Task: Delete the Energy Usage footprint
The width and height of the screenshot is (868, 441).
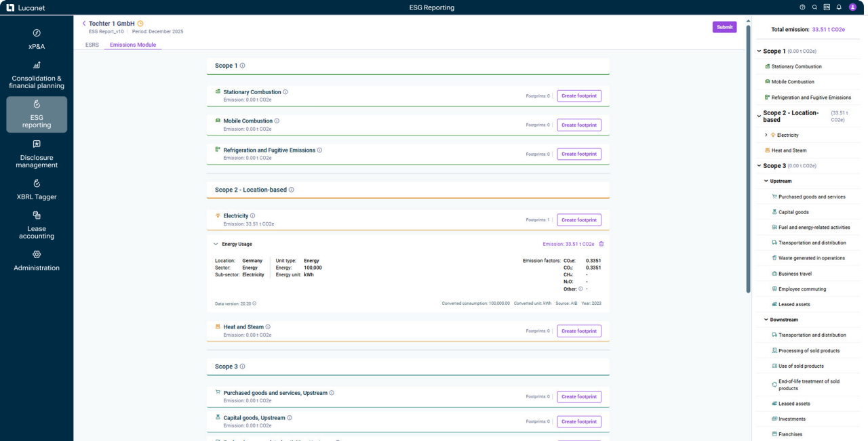Action: pos(601,244)
